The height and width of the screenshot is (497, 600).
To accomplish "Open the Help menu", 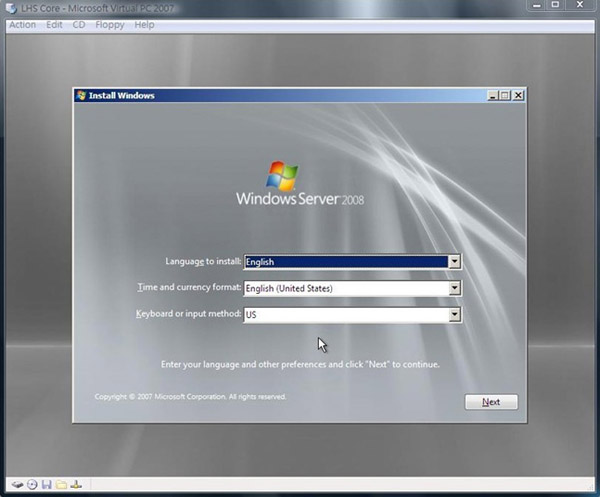I will tap(145, 24).
